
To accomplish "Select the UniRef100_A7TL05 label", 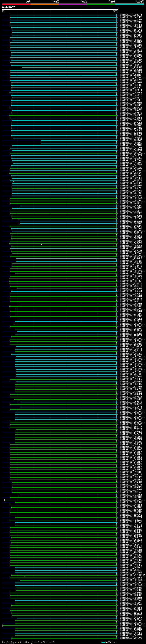I will 131,148.
